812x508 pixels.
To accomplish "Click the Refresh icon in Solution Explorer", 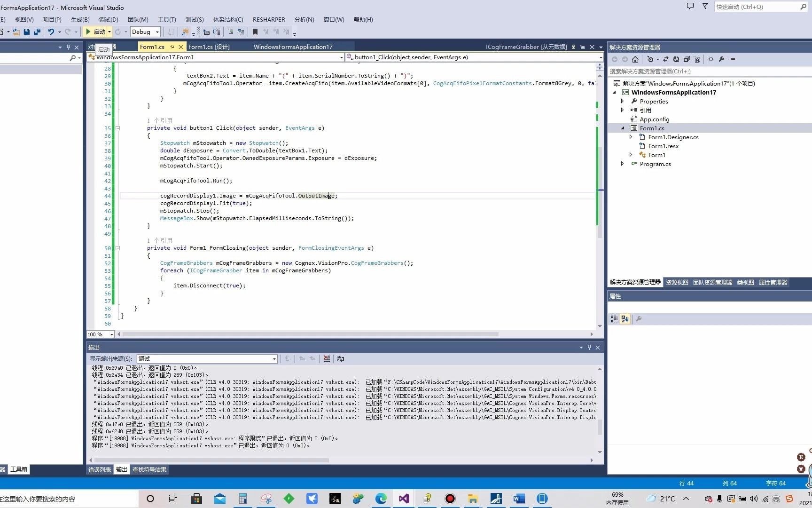I will pyautogui.click(x=676, y=59).
